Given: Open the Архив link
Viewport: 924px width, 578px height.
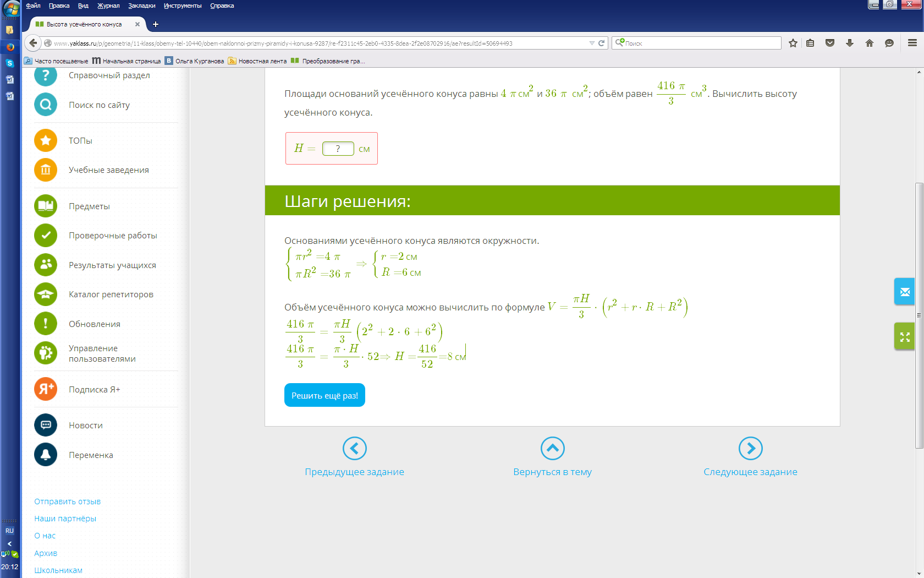Looking at the screenshot, I should [46, 553].
